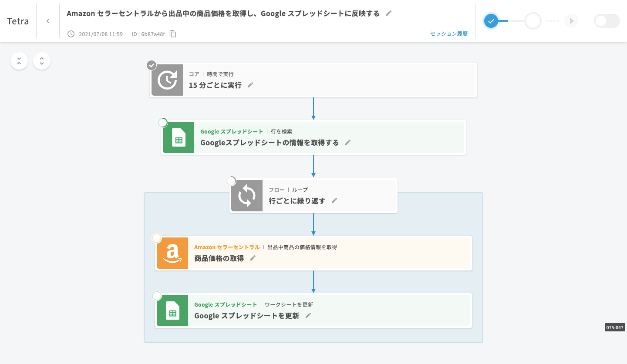Click the timestamp 2021/07/08 11:59
The height and width of the screenshot is (364, 627).
click(x=101, y=34)
